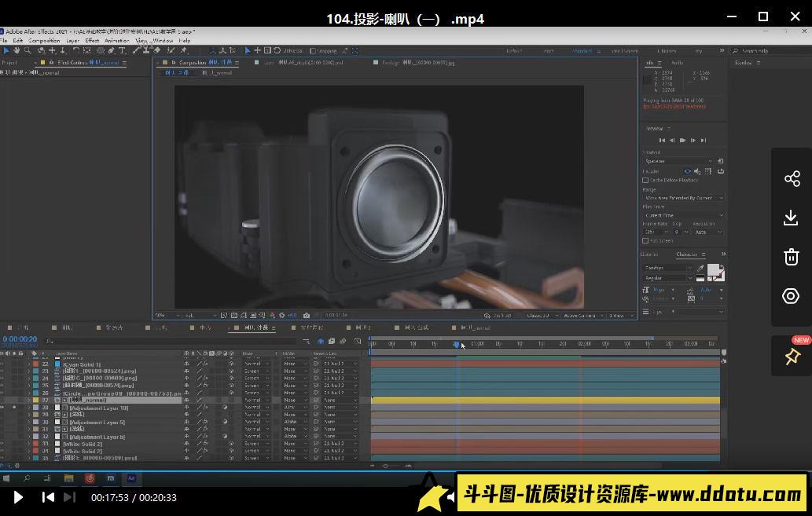Click the timeline current time 0:00:00:20
812x516 pixels.
[x=20, y=339]
